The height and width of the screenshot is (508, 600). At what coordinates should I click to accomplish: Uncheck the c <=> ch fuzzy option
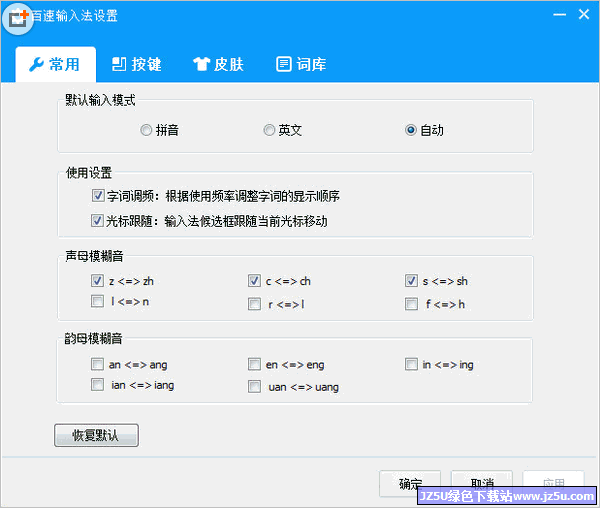(254, 280)
